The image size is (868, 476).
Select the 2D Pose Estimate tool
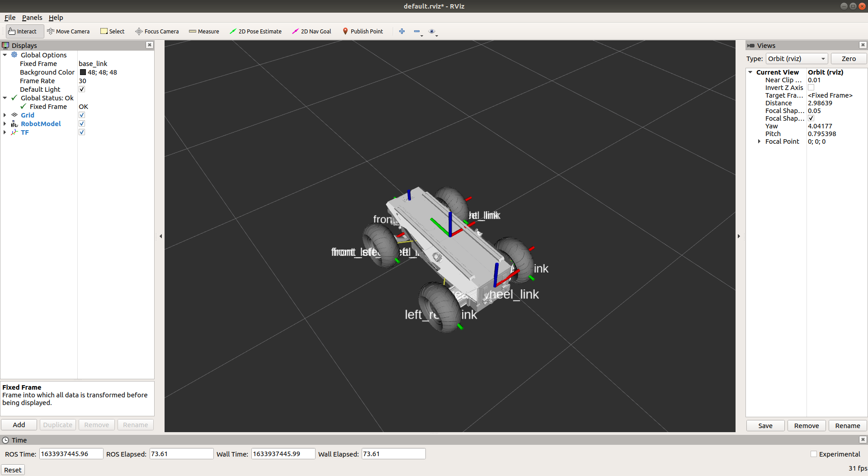click(x=256, y=31)
